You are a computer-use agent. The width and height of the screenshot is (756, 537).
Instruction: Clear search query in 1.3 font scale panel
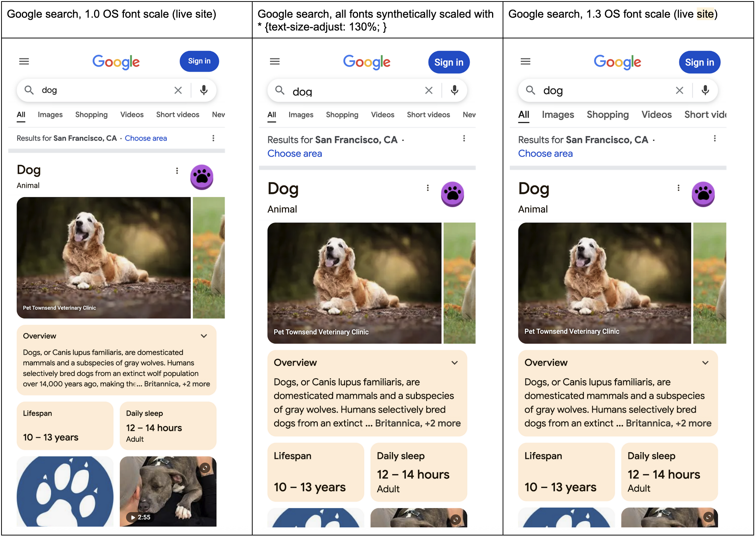680,90
